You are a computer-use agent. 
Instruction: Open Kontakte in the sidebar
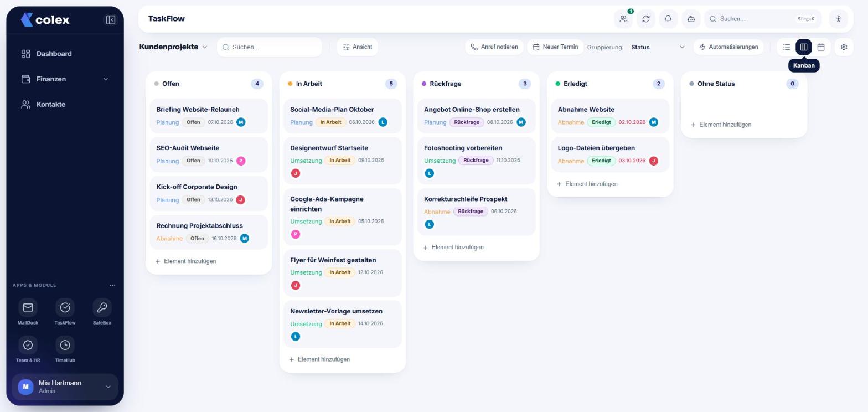pos(65,104)
